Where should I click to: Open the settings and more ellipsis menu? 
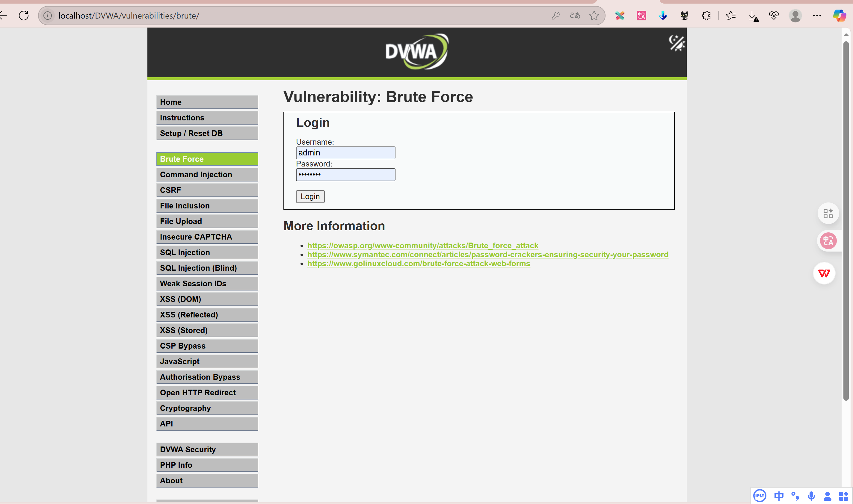pos(817,16)
